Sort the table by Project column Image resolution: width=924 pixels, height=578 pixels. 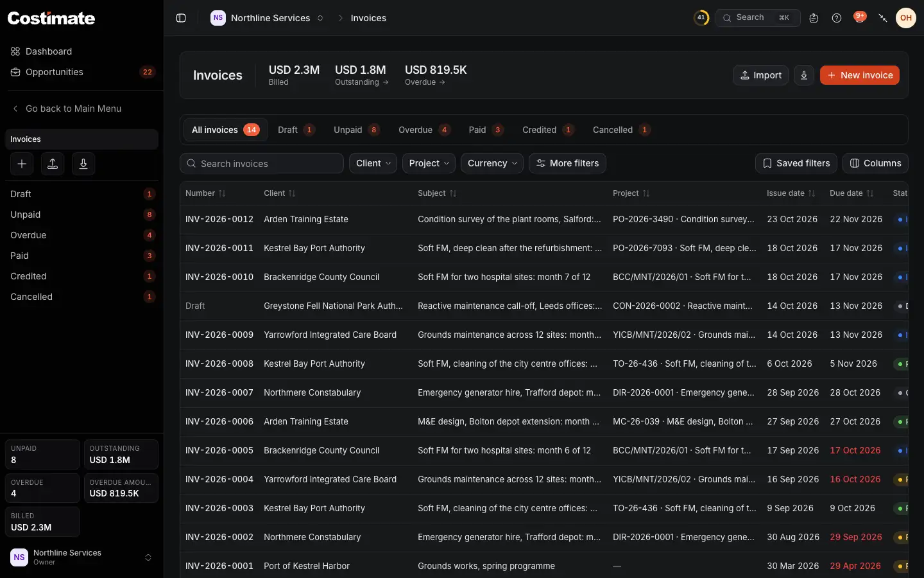coord(631,193)
